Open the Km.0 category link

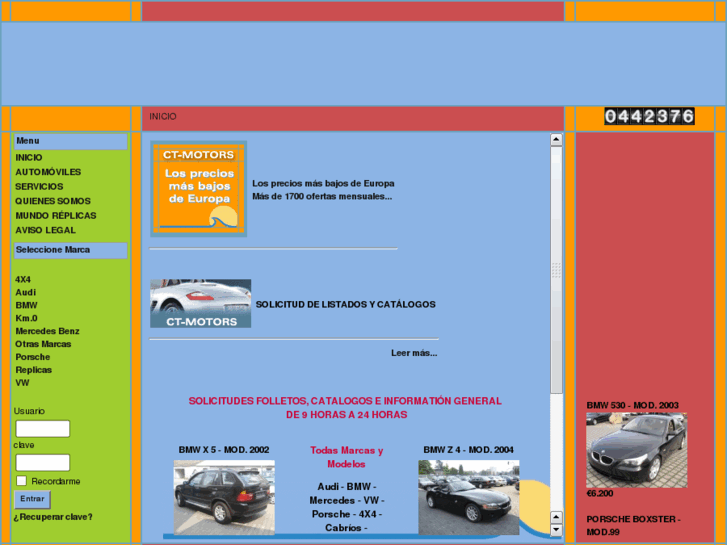(26, 319)
